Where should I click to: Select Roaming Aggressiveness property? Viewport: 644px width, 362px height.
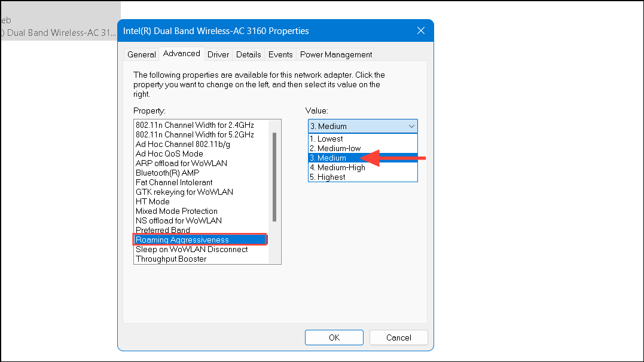click(200, 240)
